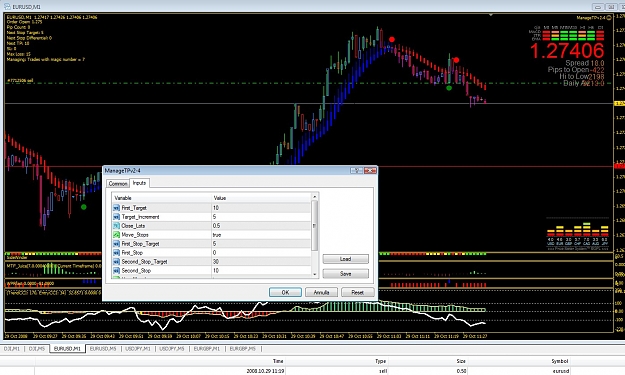The width and height of the screenshot is (625, 375).
Task: Select the EURUSD,M1 chart tab
Action: (x=67, y=349)
